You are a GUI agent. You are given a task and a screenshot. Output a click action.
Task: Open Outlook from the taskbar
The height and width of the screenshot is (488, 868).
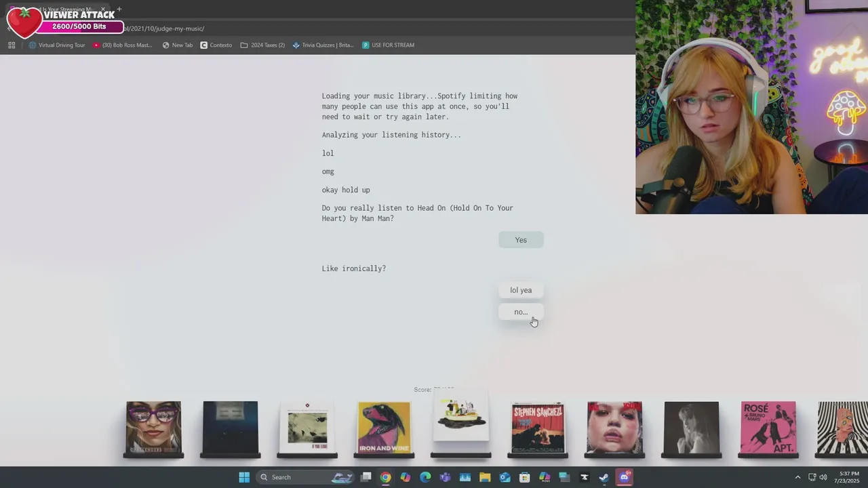point(505,477)
